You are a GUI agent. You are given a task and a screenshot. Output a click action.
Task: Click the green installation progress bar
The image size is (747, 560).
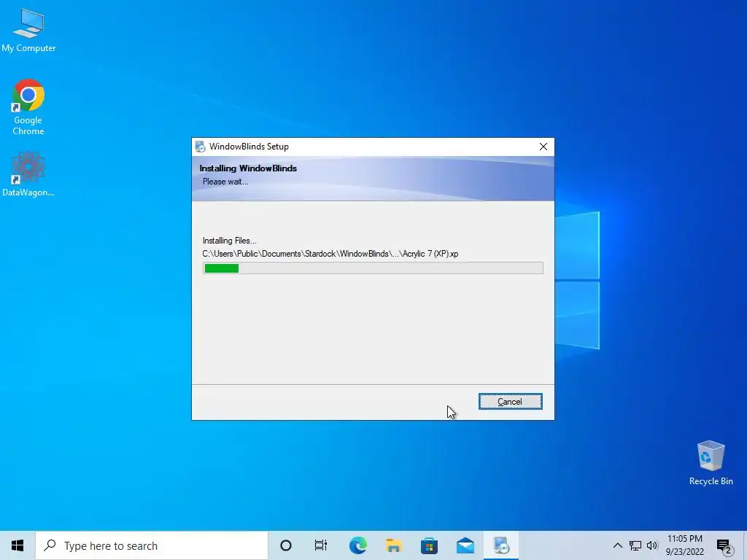373,268
